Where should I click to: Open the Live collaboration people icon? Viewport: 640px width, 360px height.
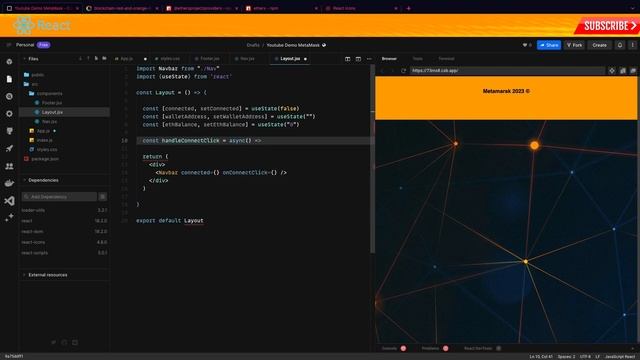point(9,166)
